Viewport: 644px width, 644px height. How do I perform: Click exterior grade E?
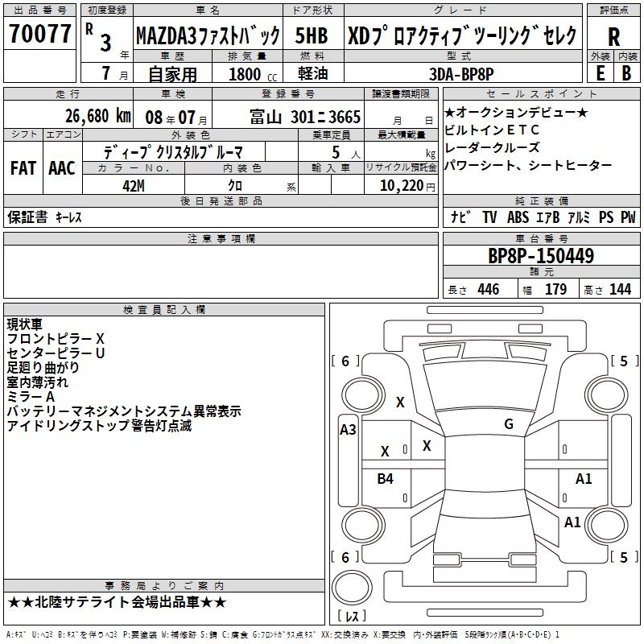(600, 73)
